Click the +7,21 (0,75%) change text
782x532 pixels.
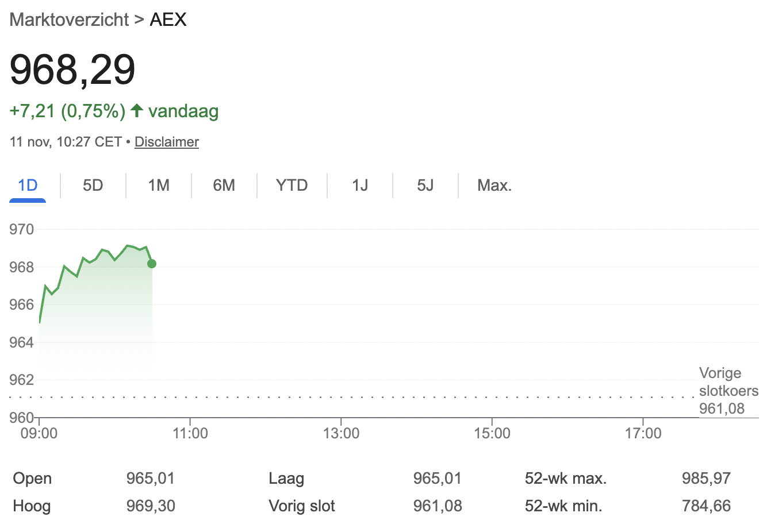click(x=67, y=111)
